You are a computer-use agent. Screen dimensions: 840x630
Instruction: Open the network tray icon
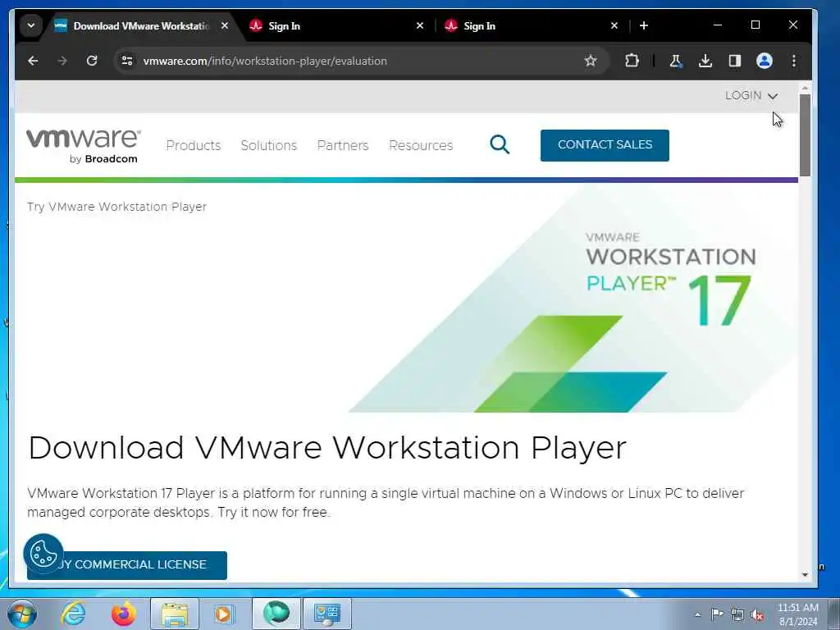(737, 614)
